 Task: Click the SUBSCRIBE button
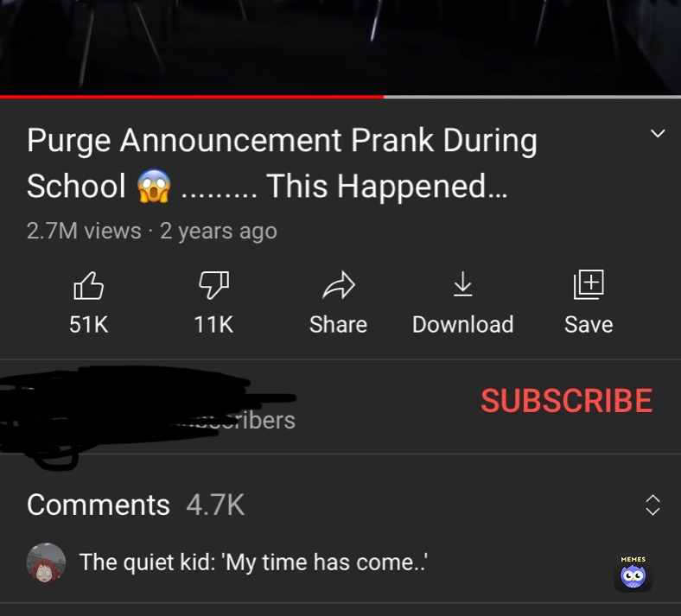tap(566, 400)
